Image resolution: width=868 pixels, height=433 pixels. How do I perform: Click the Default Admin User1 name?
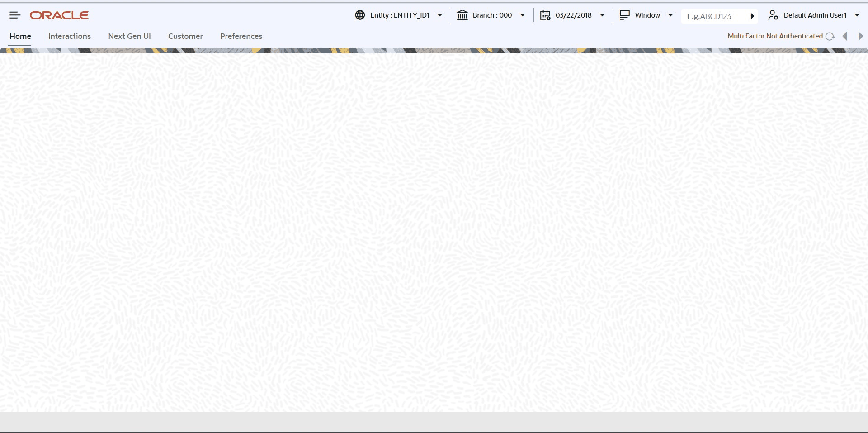click(815, 15)
